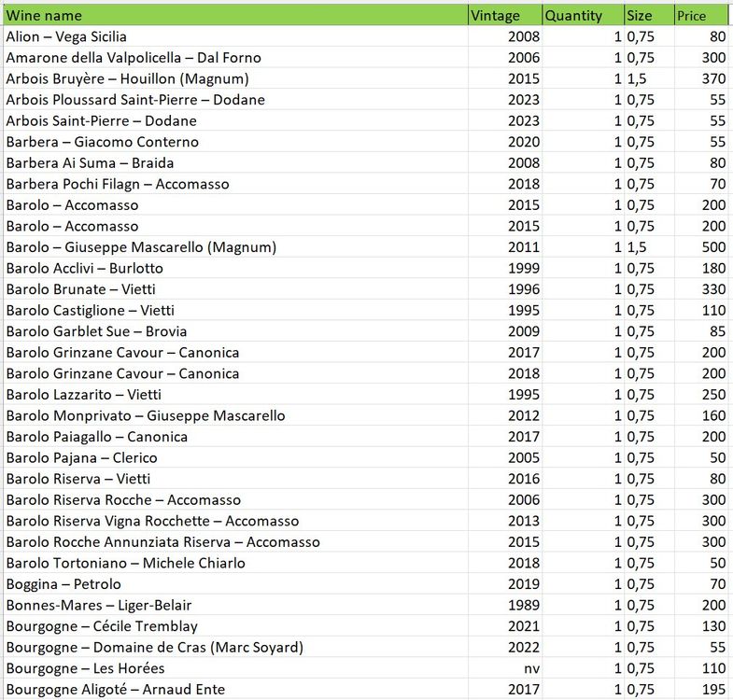Click the price 330 for Barolo Brunate
733x700 pixels.
tap(712, 289)
